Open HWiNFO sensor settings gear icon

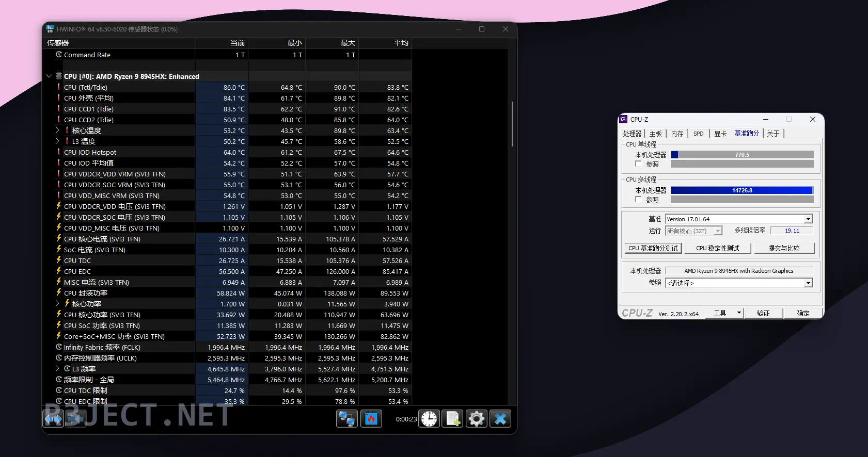point(477,419)
